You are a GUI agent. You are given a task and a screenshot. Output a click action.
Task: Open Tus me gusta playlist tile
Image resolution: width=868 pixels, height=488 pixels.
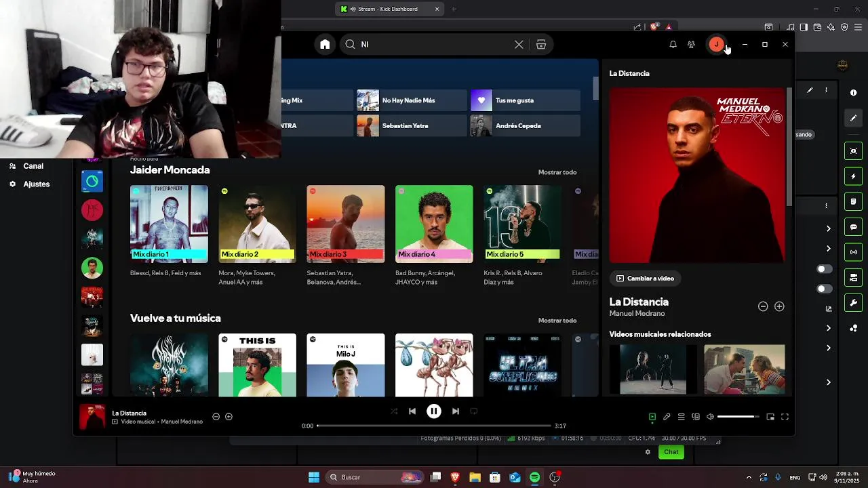click(526, 100)
